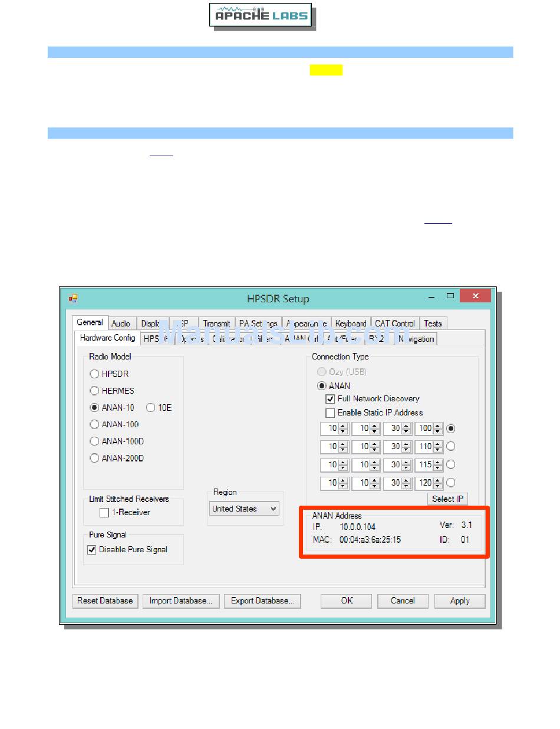Image resolution: width=560 pixels, height=729 pixels.
Task: Increment the octet spinner next to 100
Action: pyautogui.click(x=438, y=425)
